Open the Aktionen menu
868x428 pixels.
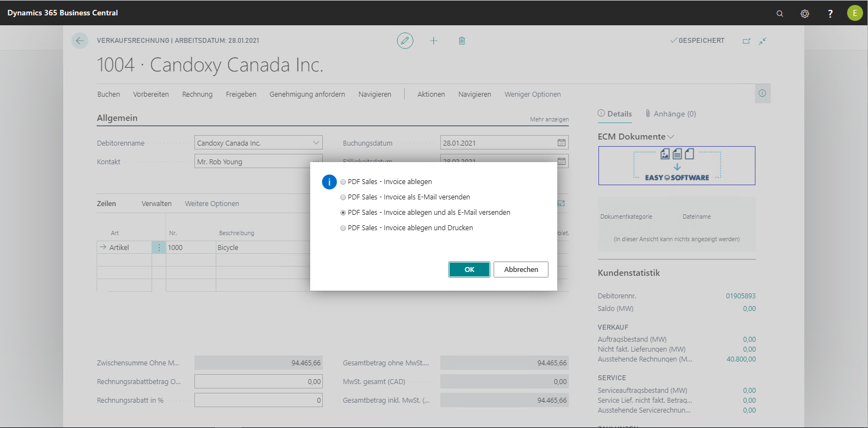pyautogui.click(x=431, y=95)
